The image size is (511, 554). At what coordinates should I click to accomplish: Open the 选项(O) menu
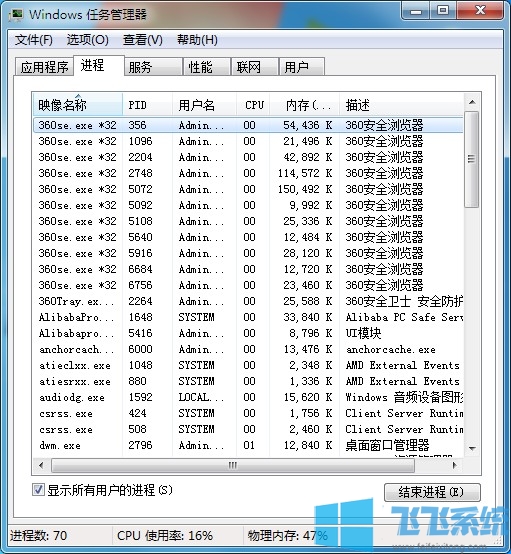[x=88, y=40]
